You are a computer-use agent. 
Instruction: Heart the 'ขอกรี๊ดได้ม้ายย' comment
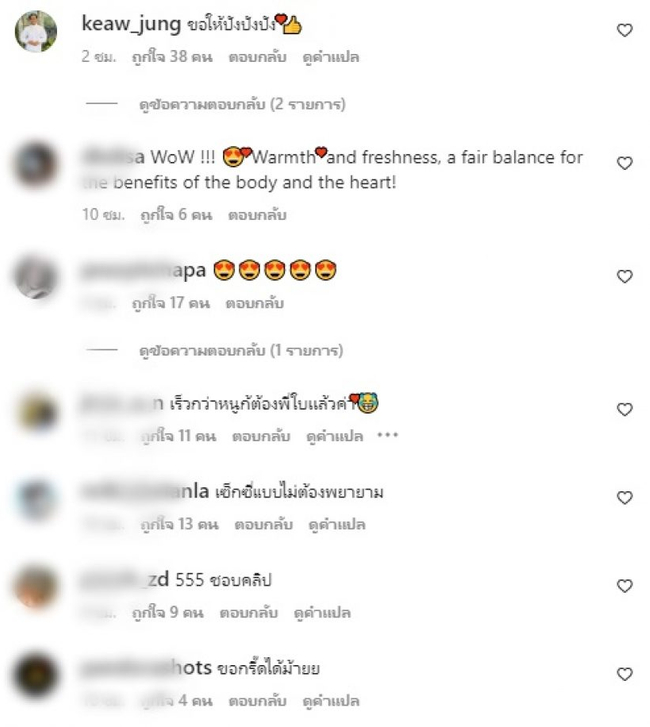click(625, 674)
